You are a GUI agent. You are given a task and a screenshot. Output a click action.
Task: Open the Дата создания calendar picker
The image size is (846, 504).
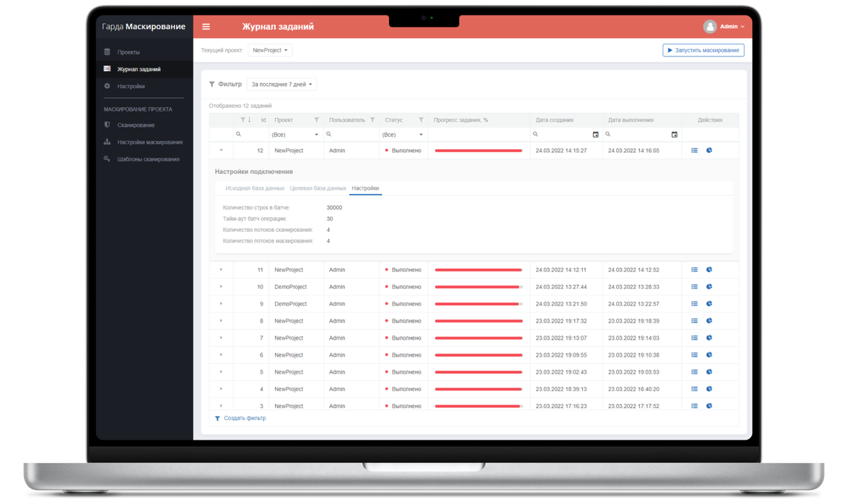(x=596, y=135)
